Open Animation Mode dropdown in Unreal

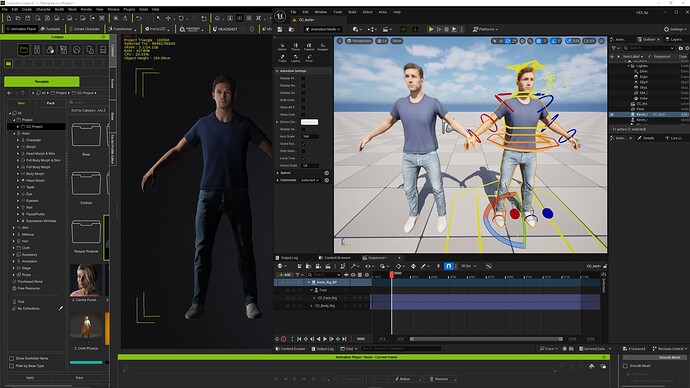click(x=323, y=29)
